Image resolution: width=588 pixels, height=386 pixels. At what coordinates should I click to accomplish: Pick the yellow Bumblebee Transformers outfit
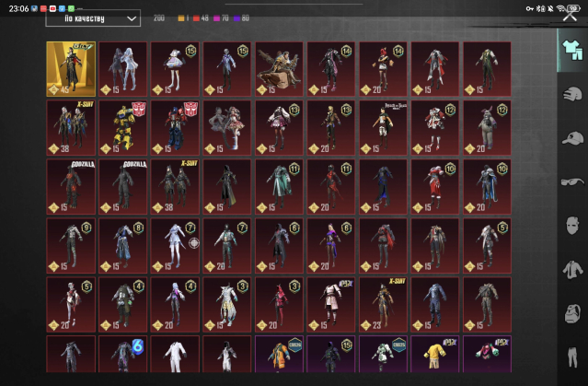coord(122,127)
